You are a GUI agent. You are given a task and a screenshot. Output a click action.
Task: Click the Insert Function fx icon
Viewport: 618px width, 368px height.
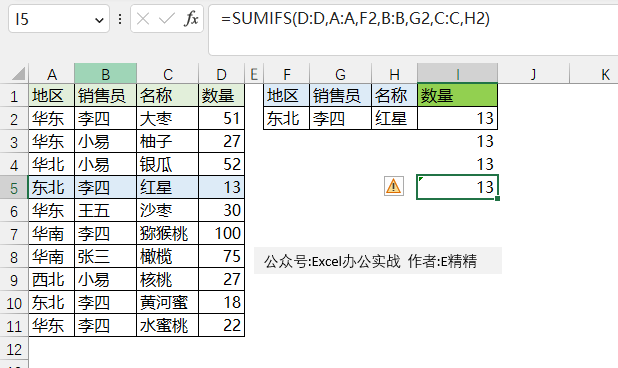tap(191, 19)
